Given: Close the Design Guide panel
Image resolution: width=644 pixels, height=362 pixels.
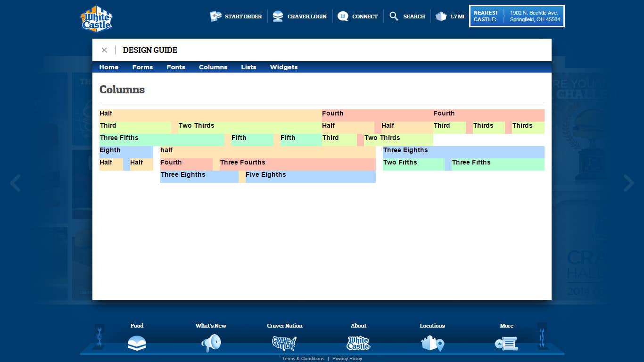Looking at the screenshot, I should pyautogui.click(x=104, y=50).
